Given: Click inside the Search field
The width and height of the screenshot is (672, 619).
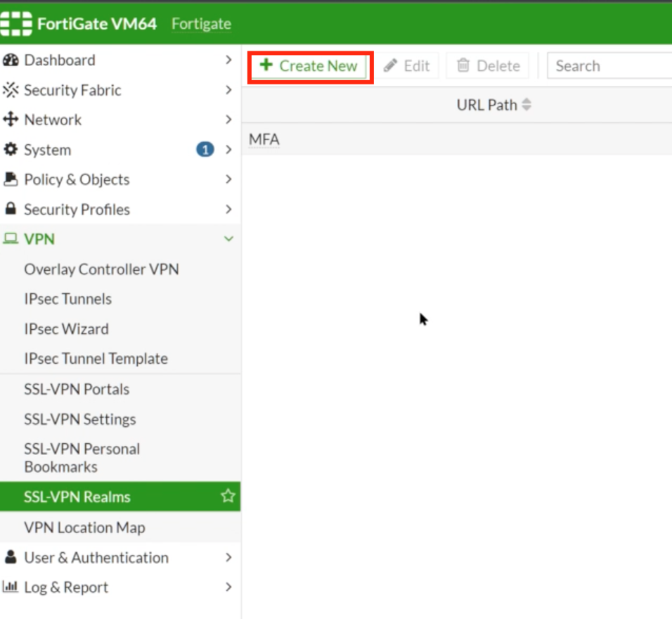Looking at the screenshot, I should point(612,65).
